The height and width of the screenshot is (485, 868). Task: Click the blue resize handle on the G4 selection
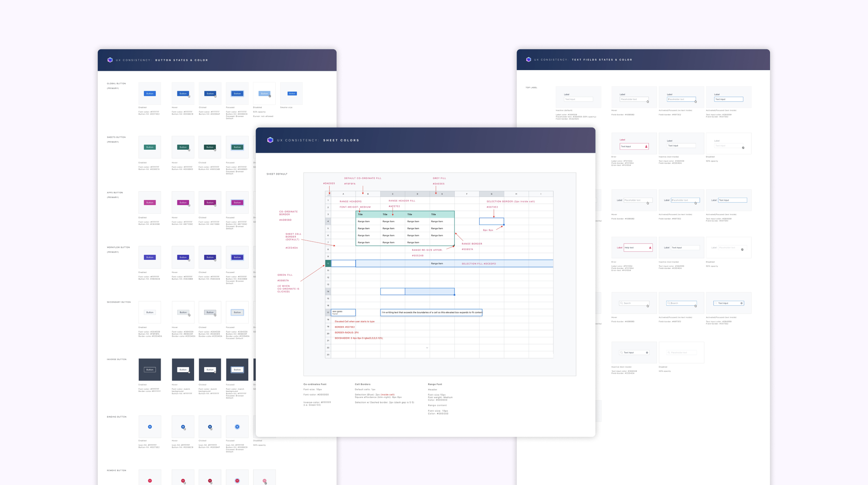click(x=504, y=225)
